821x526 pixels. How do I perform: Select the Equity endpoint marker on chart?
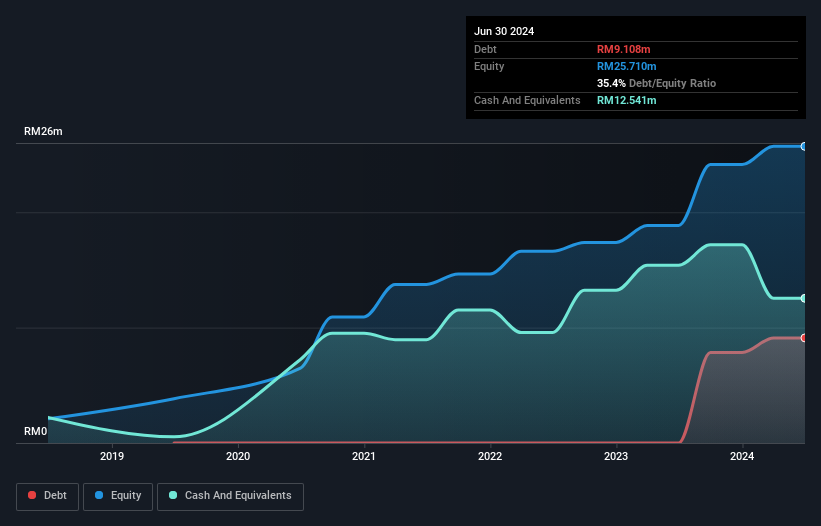click(803, 147)
